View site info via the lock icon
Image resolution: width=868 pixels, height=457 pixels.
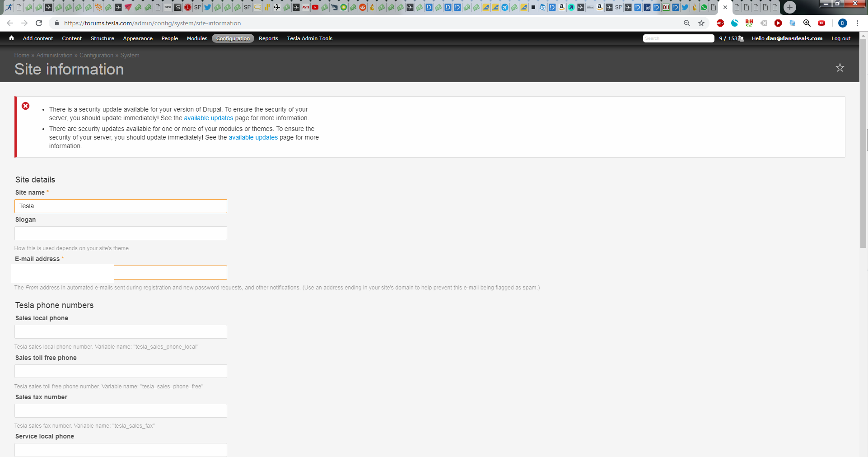57,23
